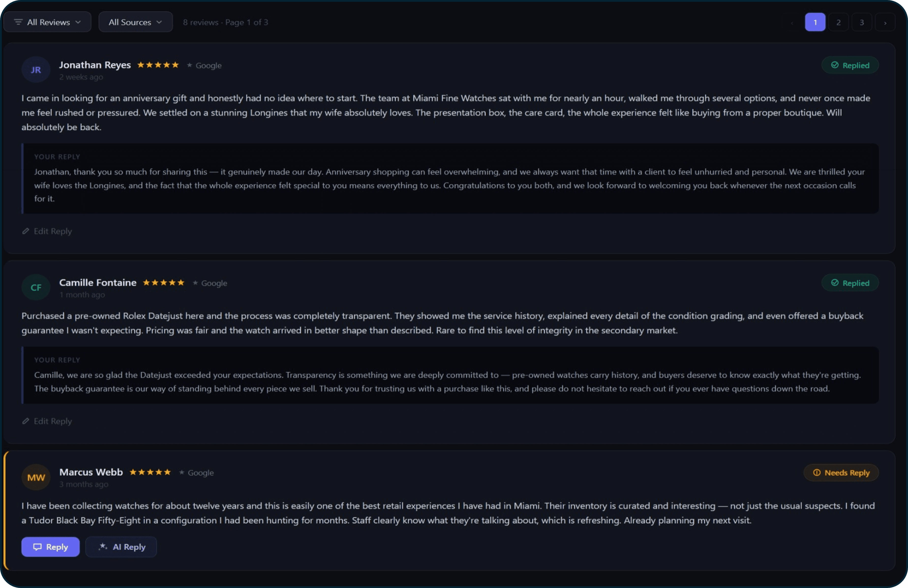The width and height of the screenshot is (908, 588).
Task: Click the checkmark on Jonathan's Replied badge
Action: pyautogui.click(x=835, y=65)
